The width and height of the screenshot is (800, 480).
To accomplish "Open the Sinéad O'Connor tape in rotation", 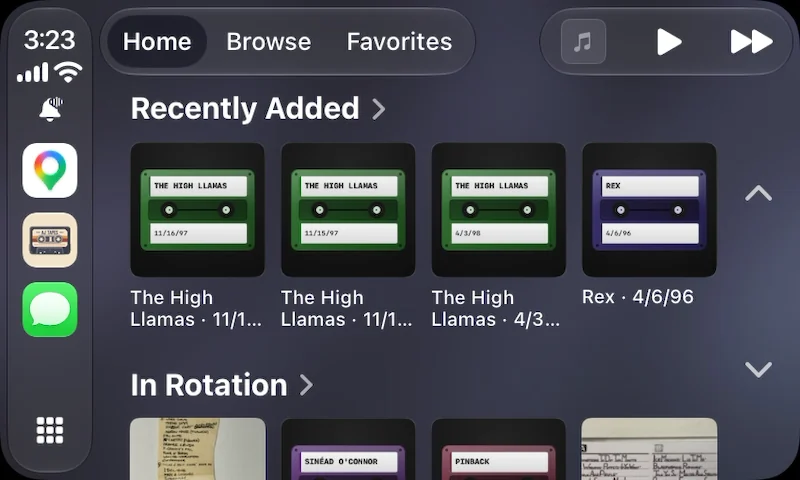I will coord(348,449).
